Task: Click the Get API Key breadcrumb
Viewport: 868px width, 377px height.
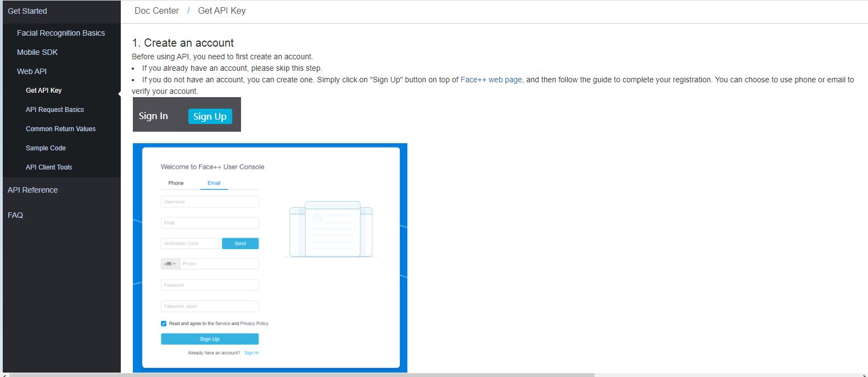Action: click(222, 11)
